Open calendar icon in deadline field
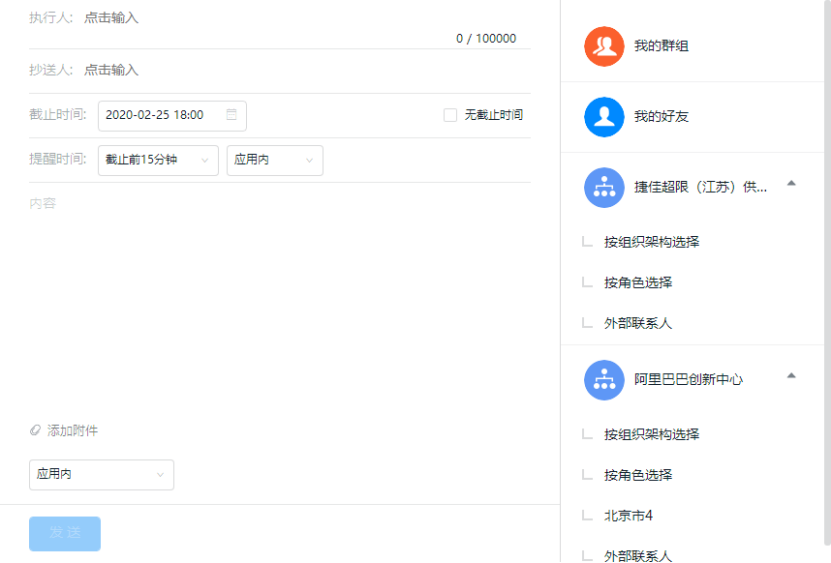831x563 pixels. point(232,115)
